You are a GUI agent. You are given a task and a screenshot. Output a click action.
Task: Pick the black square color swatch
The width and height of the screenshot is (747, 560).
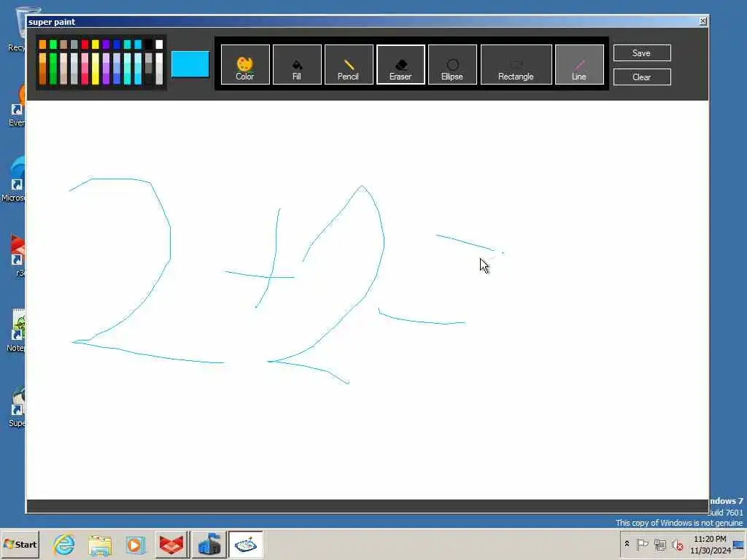tap(148, 44)
